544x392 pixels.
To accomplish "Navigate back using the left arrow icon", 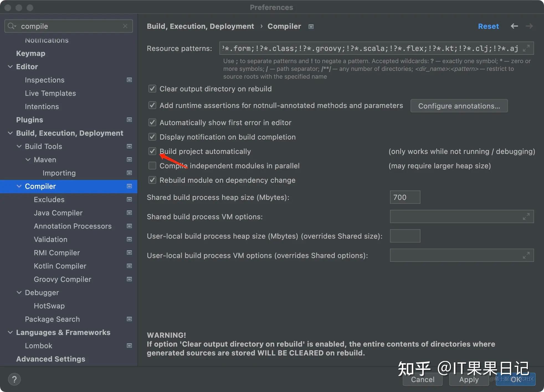I will coord(514,26).
